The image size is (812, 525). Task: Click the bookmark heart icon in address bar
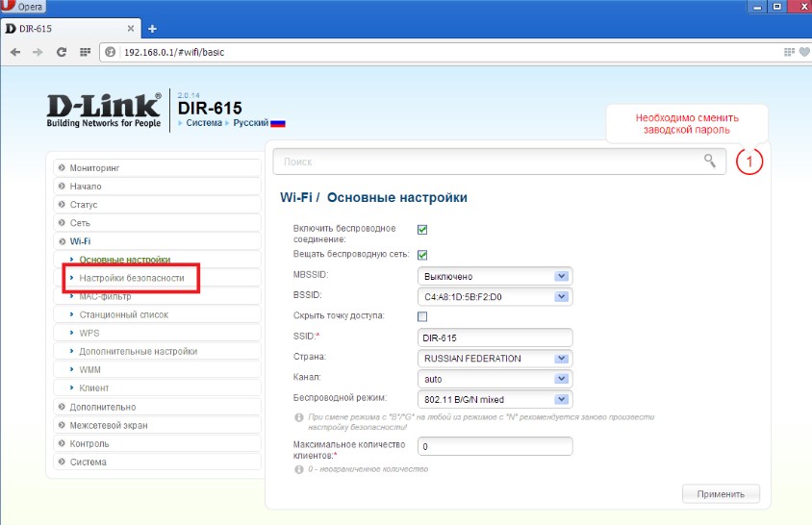(x=804, y=52)
